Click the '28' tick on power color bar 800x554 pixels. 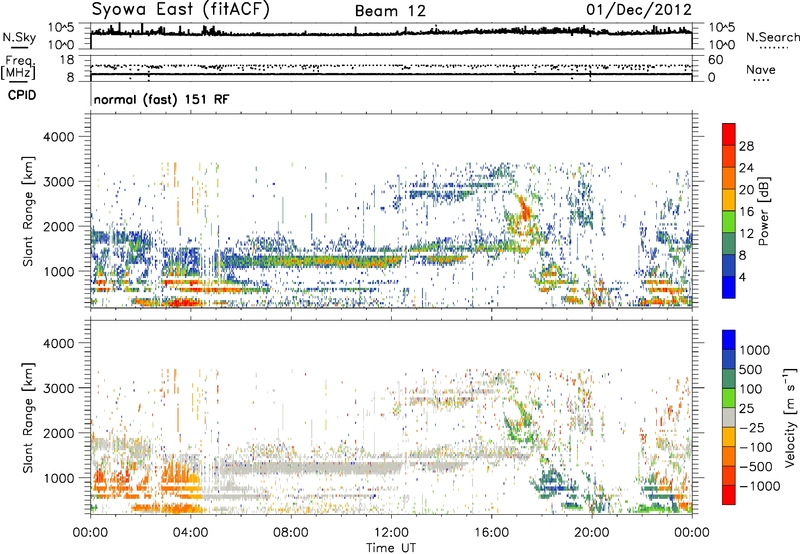(x=746, y=146)
